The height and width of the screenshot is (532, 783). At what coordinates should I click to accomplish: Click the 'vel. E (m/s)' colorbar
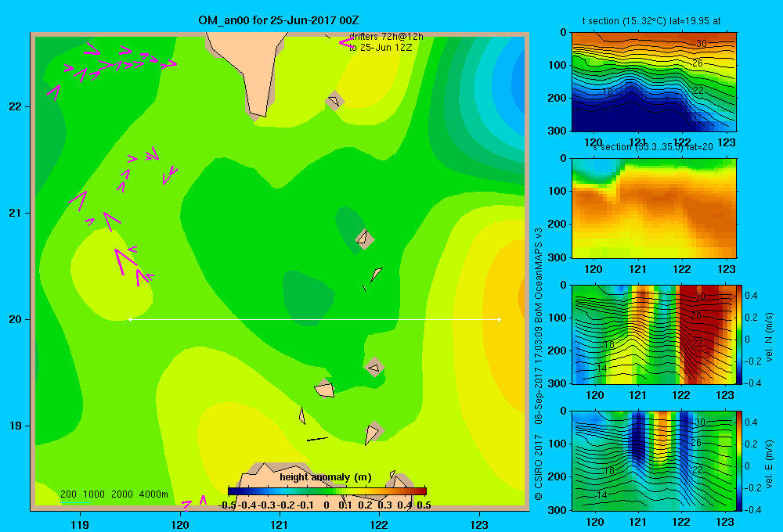(740, 461)
